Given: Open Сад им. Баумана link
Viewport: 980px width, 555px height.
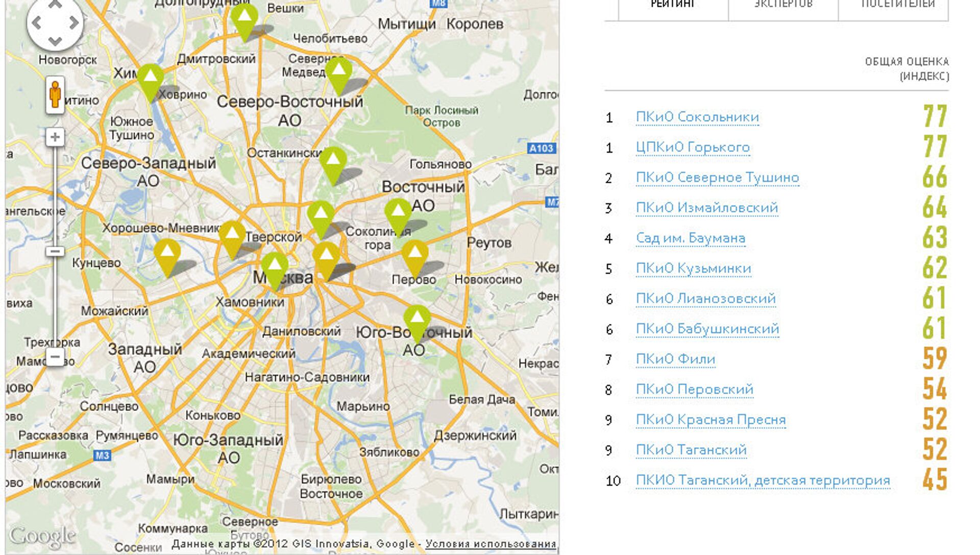Looking at the screenshot, I should 690,238.
